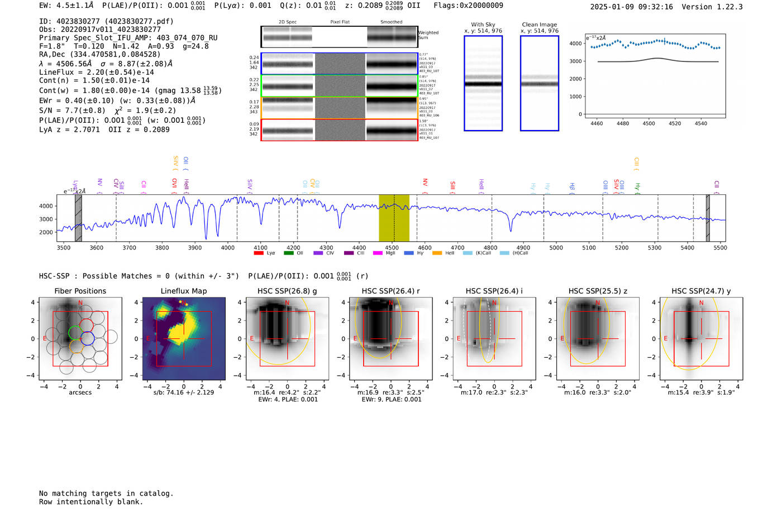Image resolution: width=782 pixels, height=532 pixels.
Task: Click the 'LyA z = 2.7071 OII z = 0.2089' line
Action: click(104, 130)
